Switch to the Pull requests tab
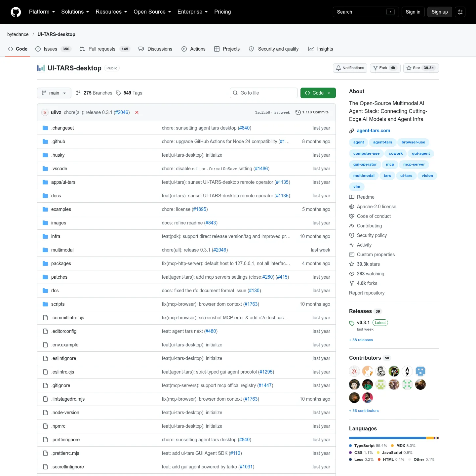 click(x=105, y=49)
